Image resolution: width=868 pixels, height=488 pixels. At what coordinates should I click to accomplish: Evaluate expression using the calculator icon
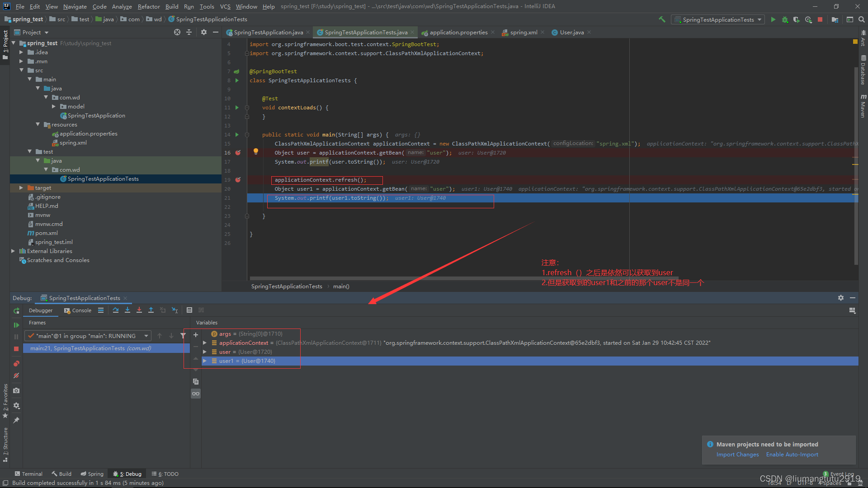pyautogui.click(x=189, y=310)
